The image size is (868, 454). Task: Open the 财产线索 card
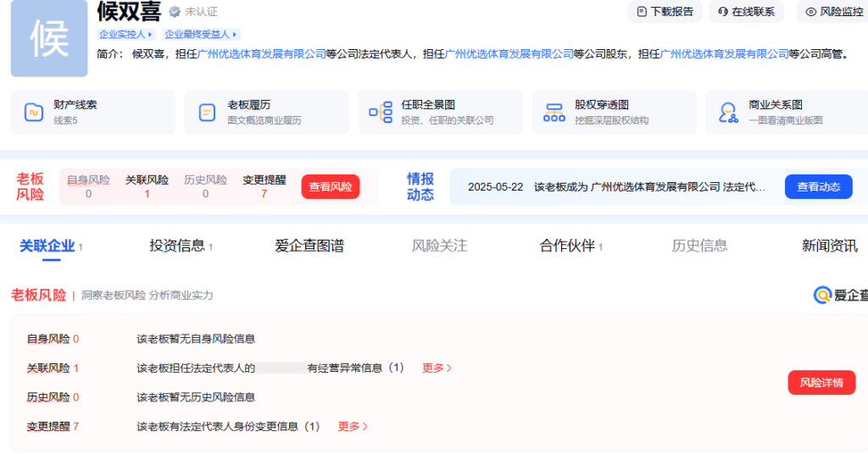(x=93, y=113)
